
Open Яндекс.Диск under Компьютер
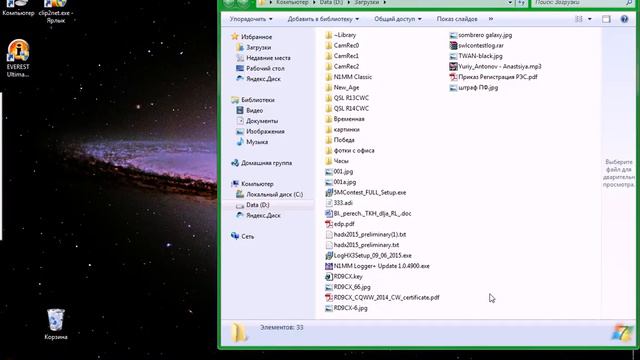point(258,216)
